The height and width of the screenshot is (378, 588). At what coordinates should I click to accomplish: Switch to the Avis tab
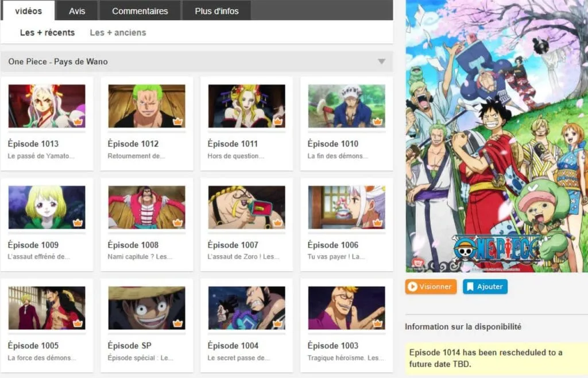77,11
